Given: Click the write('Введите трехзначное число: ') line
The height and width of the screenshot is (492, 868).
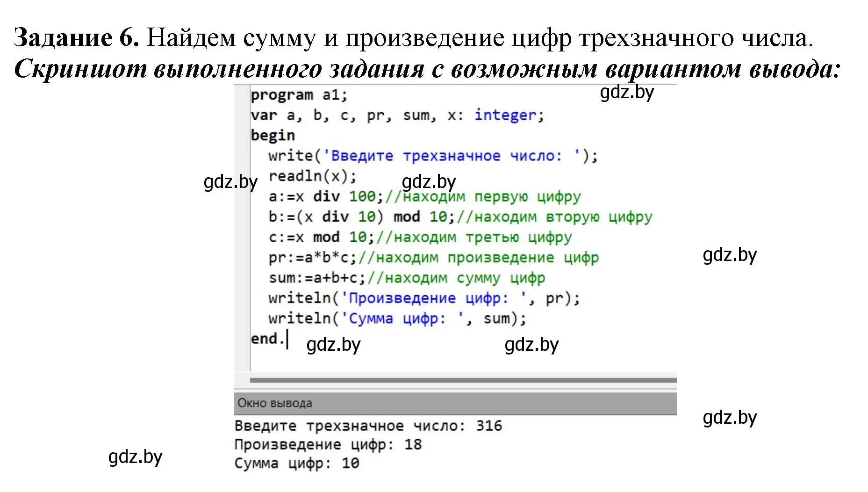Looking at the screenshot, I should pos(433,156).
